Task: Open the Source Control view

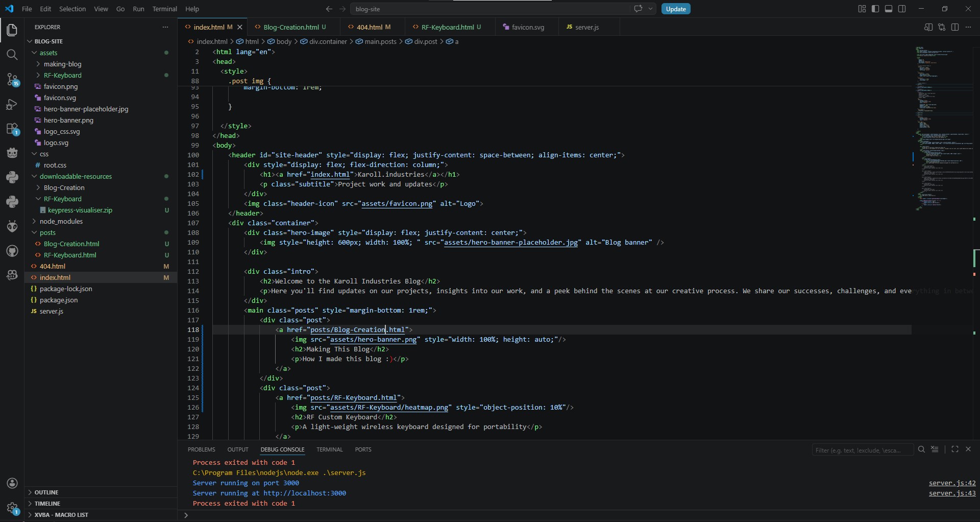Action: tap(12, 79)
